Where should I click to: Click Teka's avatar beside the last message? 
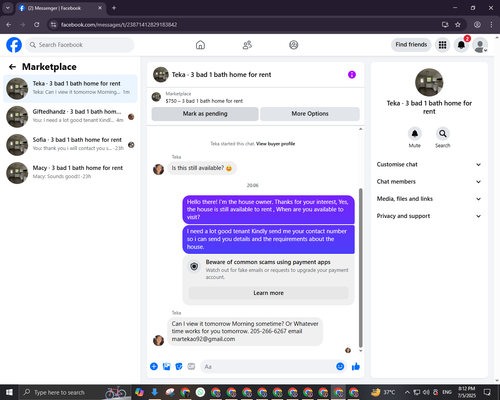[158, 340]
